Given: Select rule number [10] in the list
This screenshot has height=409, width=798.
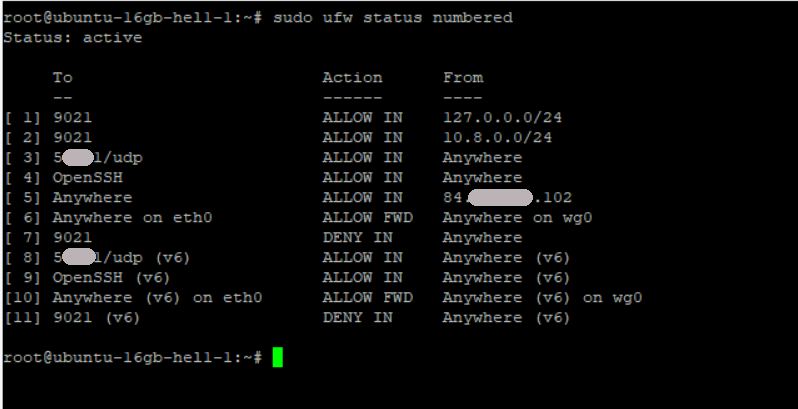Looking at the screenshot, I should [x=23, y=297].
